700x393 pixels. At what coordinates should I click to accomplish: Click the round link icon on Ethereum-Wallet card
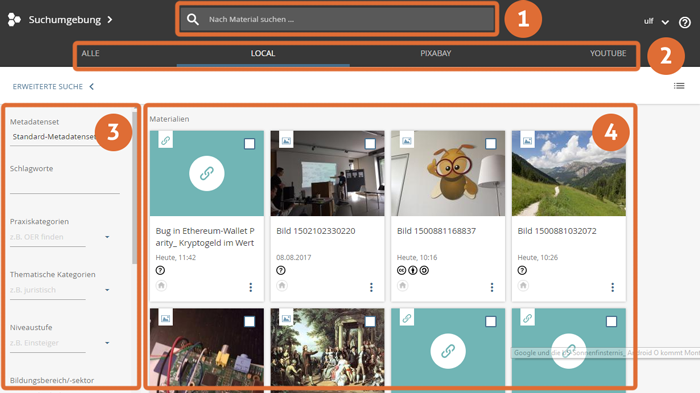207,173
